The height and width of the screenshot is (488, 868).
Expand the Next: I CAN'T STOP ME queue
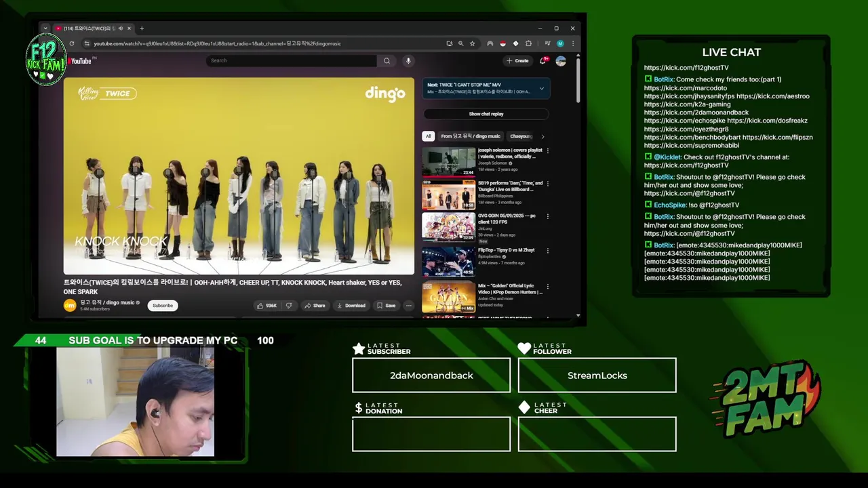541,88
